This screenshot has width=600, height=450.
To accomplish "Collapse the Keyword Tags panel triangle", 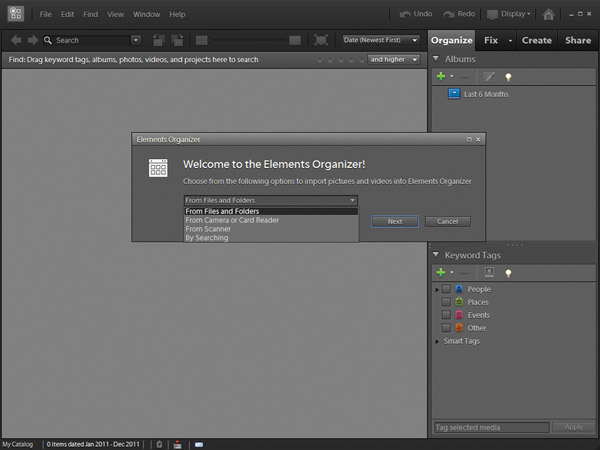I will 435,254.
